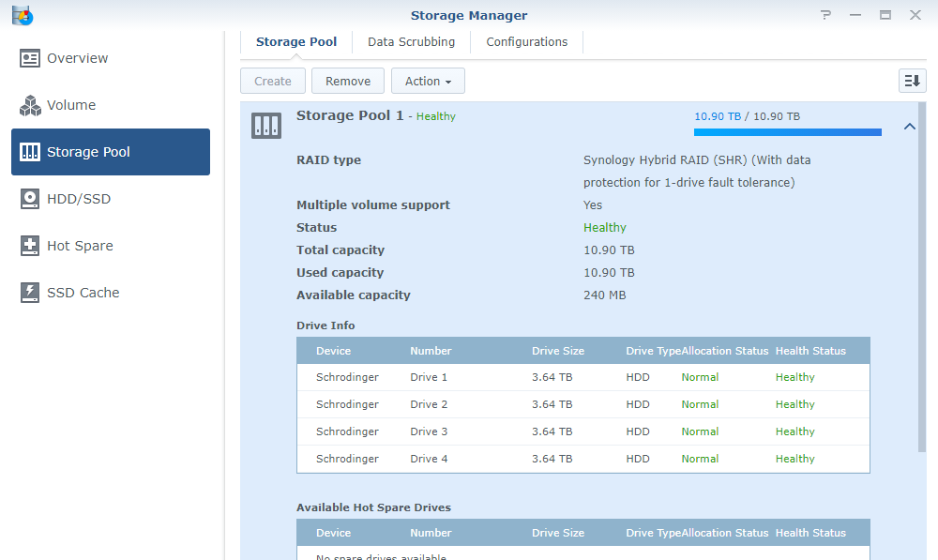Open the Configurations tab
This screenshot has width=938, height=560.
526,42
